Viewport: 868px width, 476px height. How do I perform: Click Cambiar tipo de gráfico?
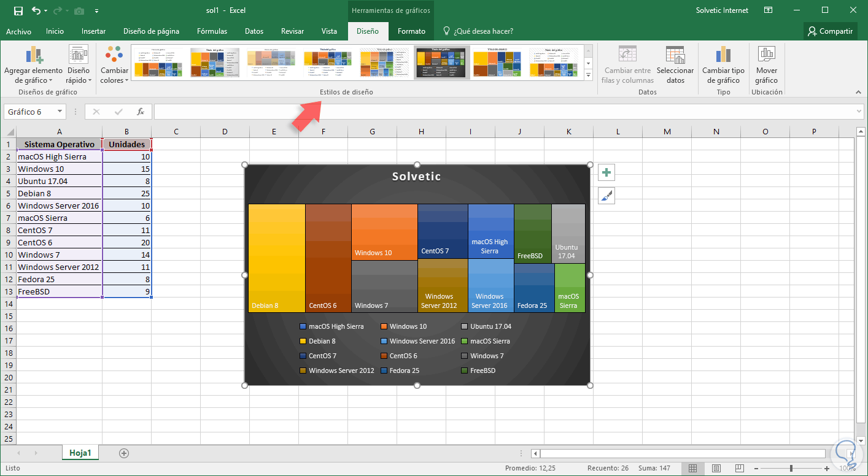[724, 65]
